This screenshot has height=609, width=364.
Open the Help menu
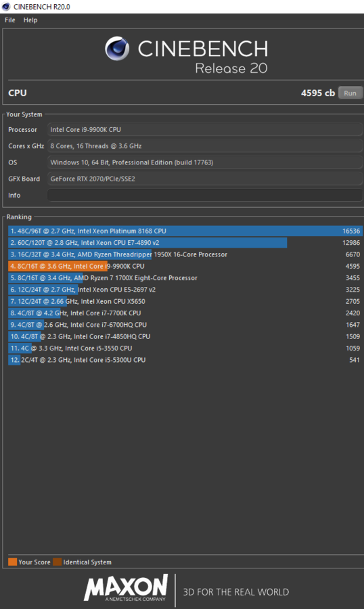tap(30, 20)
